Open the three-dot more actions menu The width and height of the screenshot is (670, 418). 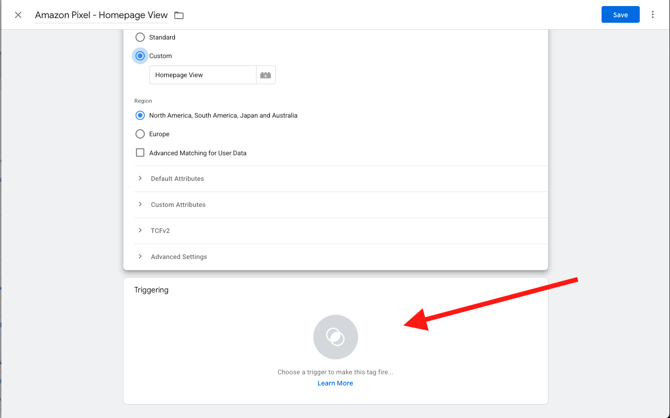653,15
